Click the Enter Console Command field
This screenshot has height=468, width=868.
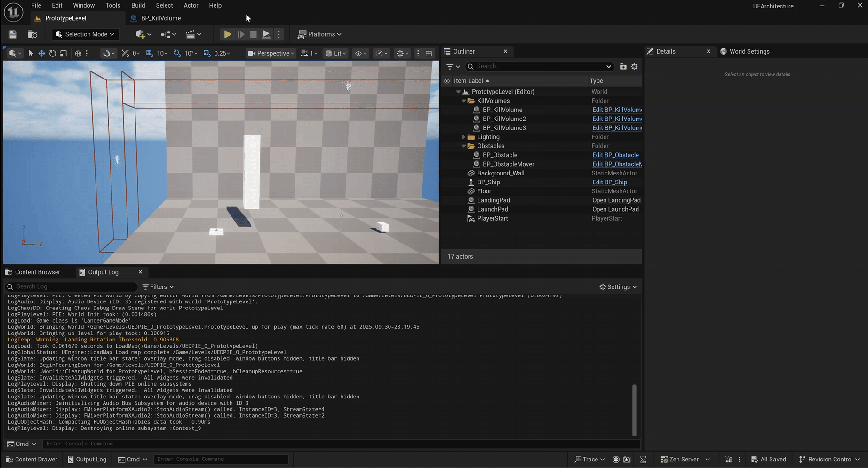click(x=221, y=459)
